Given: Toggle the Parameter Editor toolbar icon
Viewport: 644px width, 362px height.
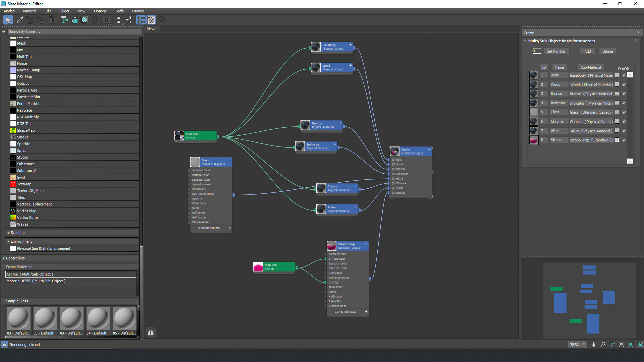Looking at the screenshot, I should (151, 20).
